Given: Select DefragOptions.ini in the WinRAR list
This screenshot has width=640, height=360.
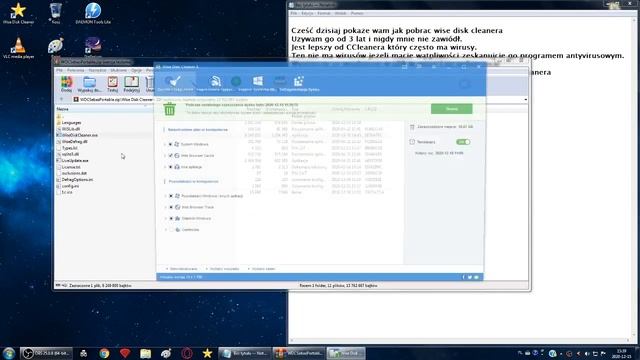Looking at the screenshot, I should 77,180.
